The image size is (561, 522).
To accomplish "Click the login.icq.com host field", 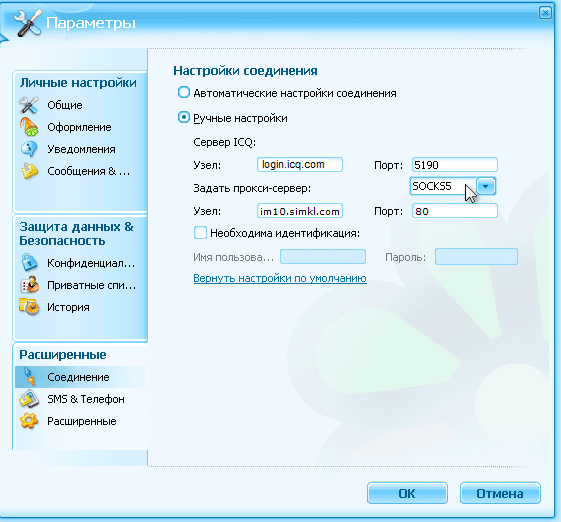I will (x=300, y=165).
